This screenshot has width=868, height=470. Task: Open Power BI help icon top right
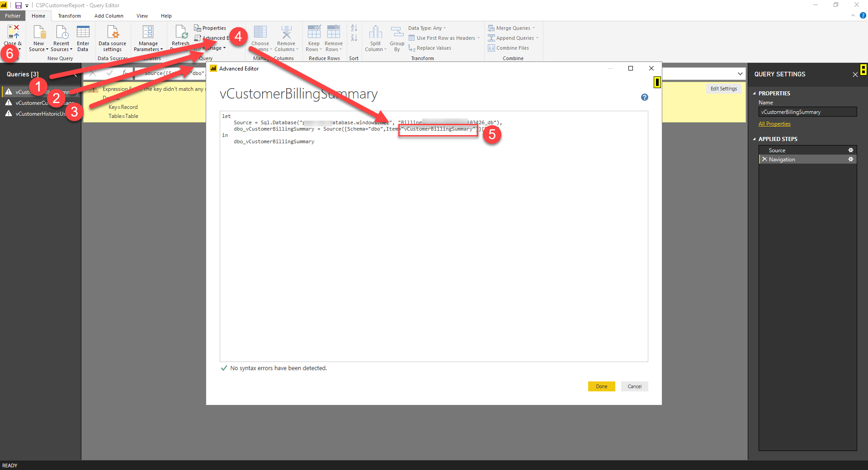(863, 15)
